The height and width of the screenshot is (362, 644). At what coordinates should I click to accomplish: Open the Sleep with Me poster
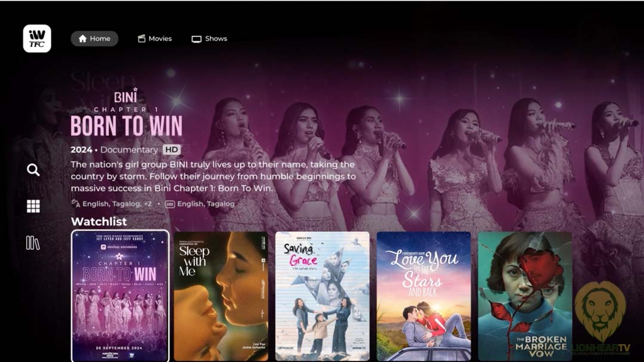click(x=221, y=296)
